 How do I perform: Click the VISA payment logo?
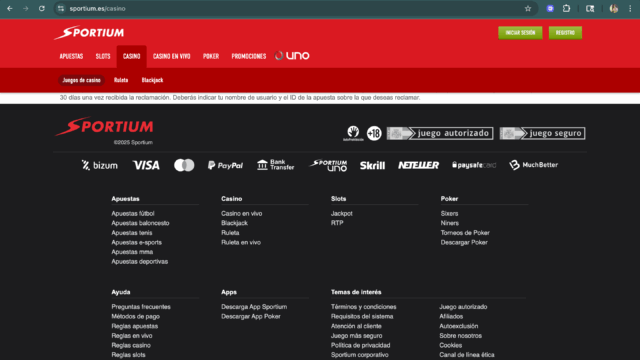click(x=146, y=165)
